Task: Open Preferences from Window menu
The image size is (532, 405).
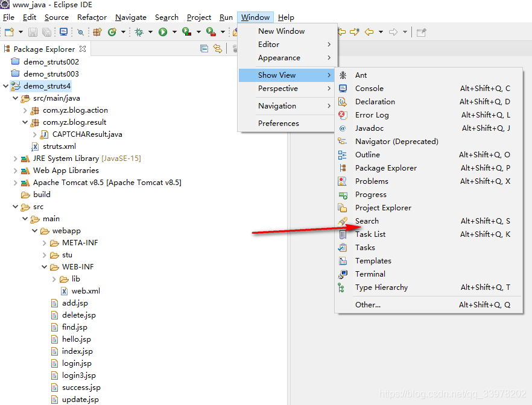Action: point(287,124)
